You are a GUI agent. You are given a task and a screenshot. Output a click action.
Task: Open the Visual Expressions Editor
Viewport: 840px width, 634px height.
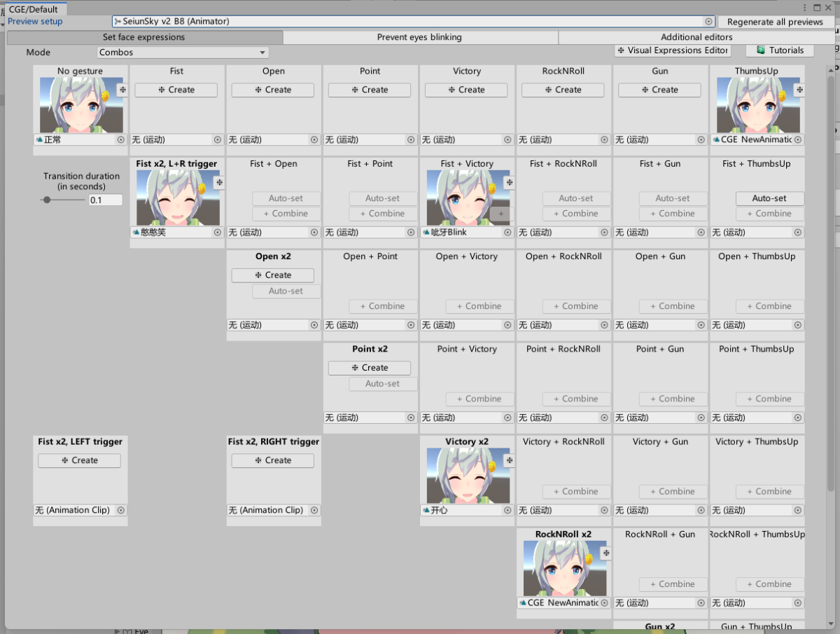673,50
